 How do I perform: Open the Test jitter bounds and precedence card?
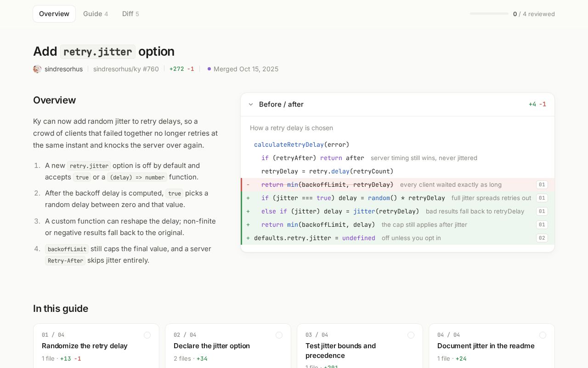tap(360, 346)
